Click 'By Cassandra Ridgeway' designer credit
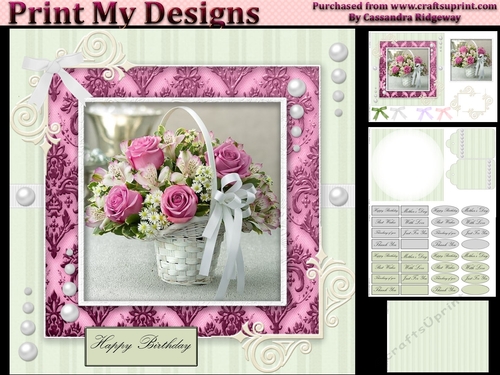 click(x=404, y=18)
